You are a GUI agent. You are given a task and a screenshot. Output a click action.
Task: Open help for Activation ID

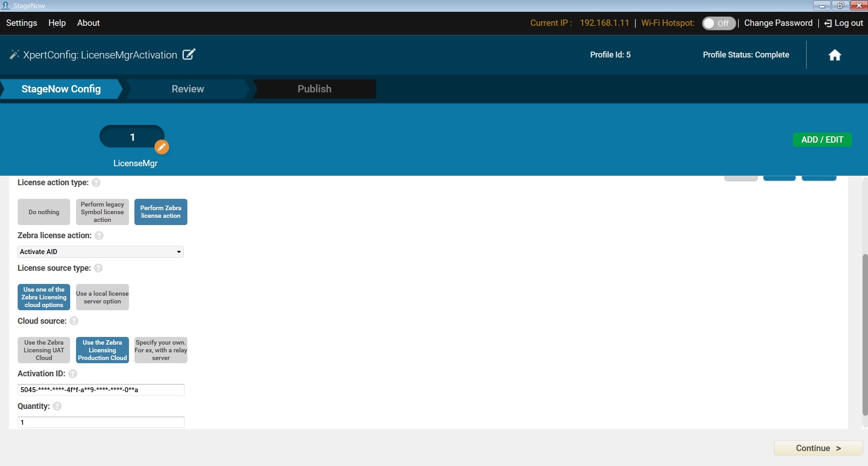pos(73,374)
